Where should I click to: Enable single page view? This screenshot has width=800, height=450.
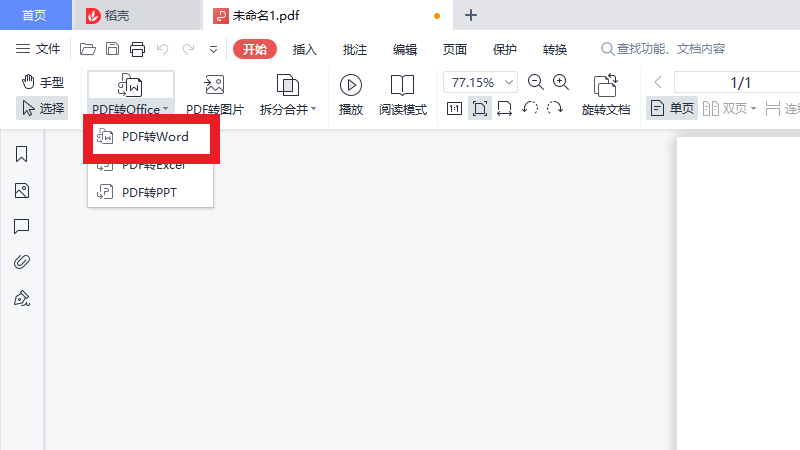(x=671, y=108)
